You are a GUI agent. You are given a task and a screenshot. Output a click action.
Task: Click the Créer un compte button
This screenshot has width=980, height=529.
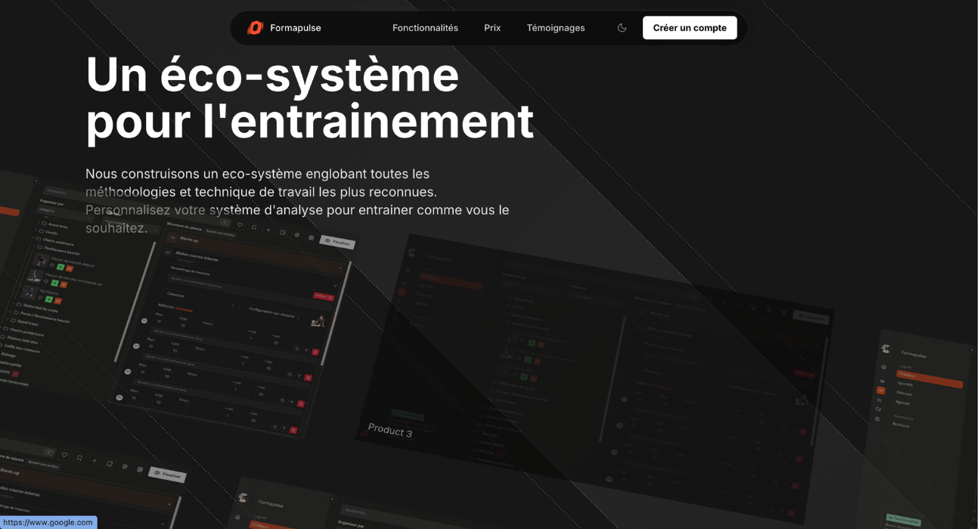[x=690, y=28]
